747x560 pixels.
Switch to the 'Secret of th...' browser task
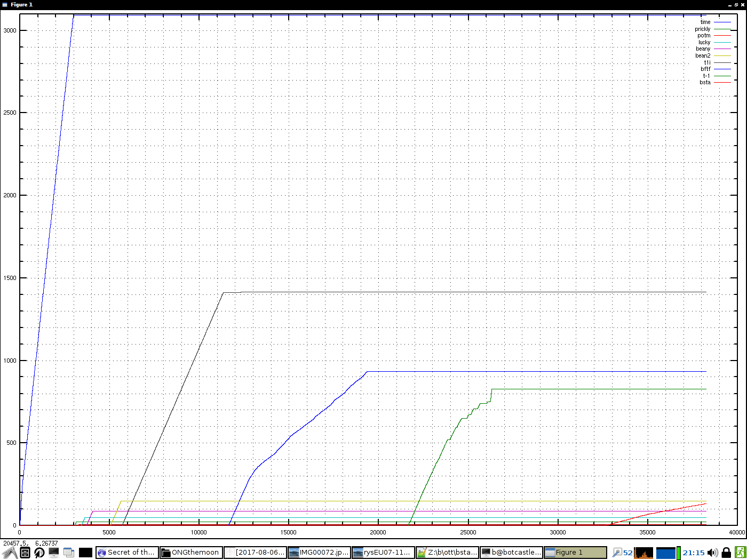click(x=127, y=553)
